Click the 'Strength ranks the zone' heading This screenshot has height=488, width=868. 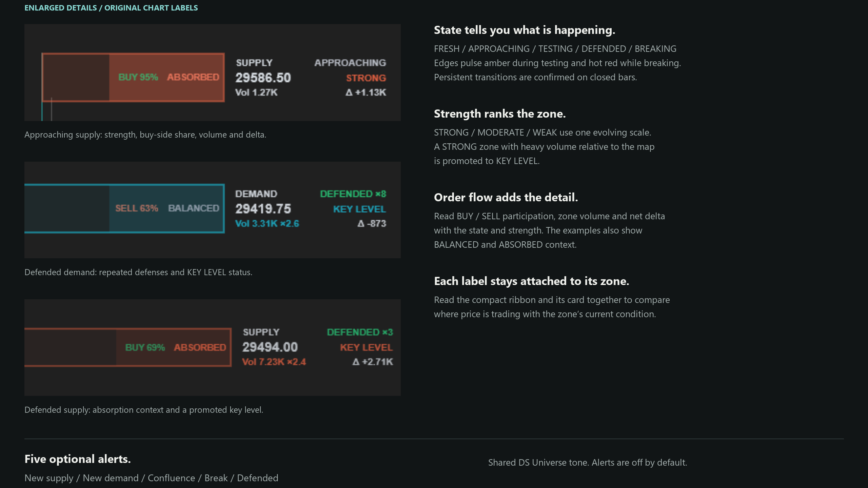tap(500, 114)
